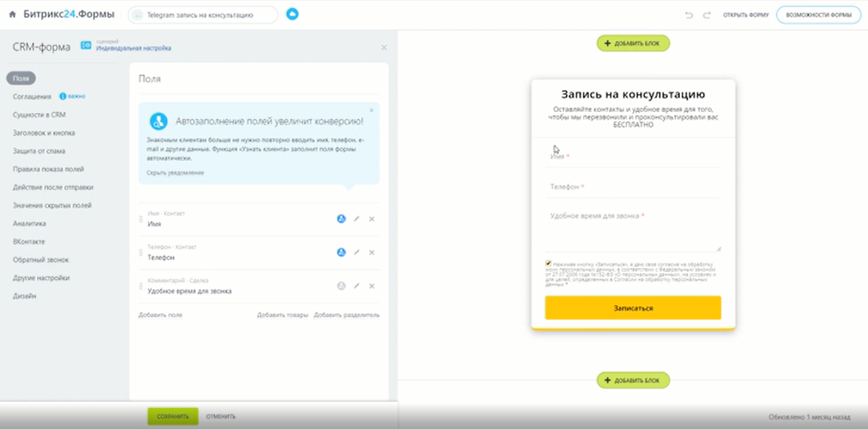Open the Заголовок и кнопка section
This screenshot has height=429, width=868.
click(x=44, y=133)
